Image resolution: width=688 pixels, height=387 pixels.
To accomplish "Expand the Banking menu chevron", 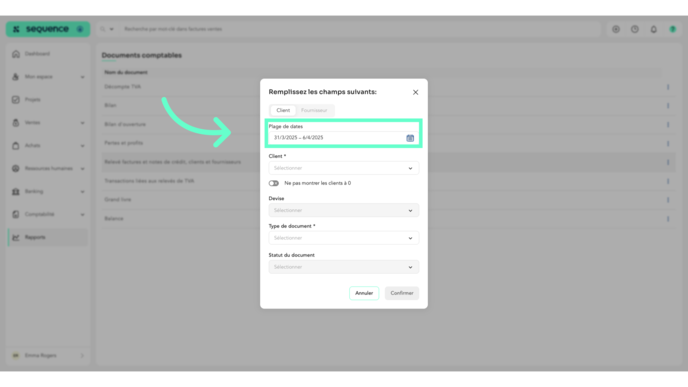I will click(82, 192).
